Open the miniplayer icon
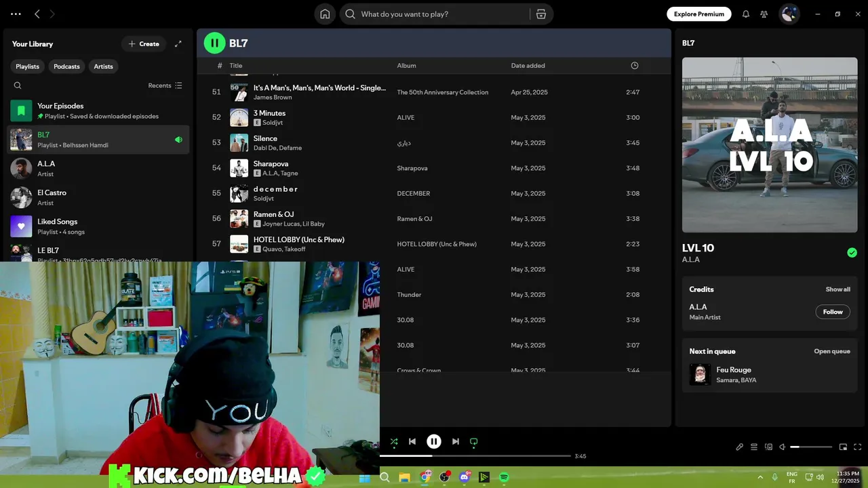This screenshot has width=868, height=488. [x=843, y=447]
